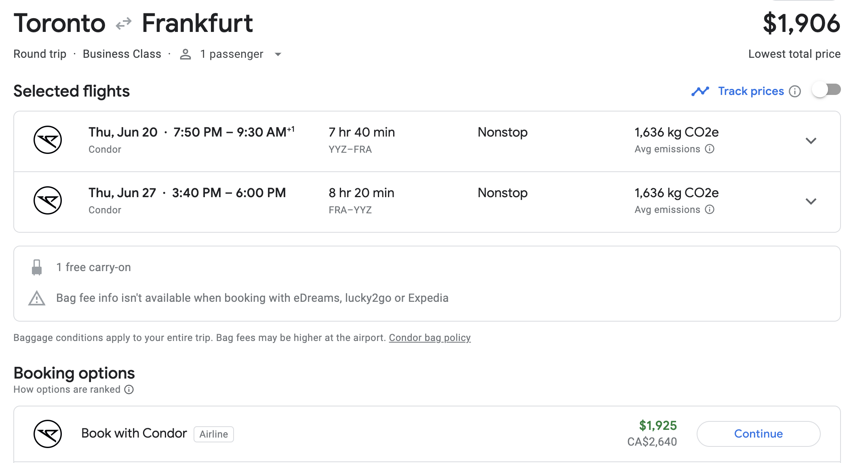Click the passenger person icon
Image resolution: width=868 pixels, height=463 pixels.
(185, 54)
